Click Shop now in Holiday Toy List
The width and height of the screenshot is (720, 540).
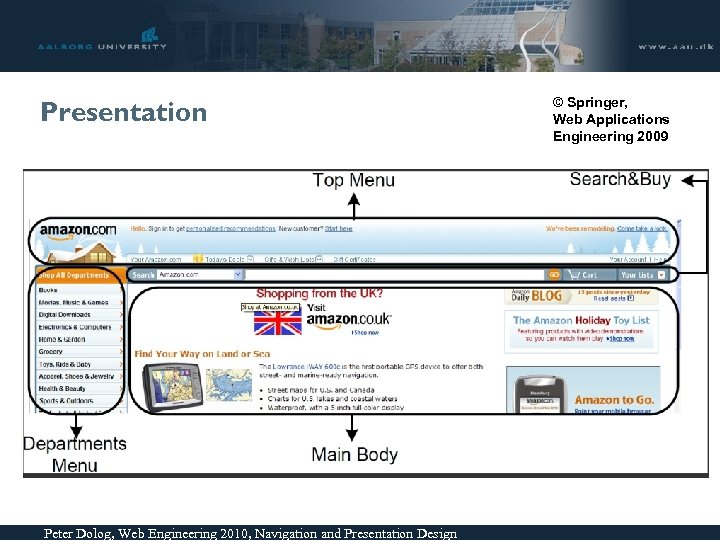point(621,339)
